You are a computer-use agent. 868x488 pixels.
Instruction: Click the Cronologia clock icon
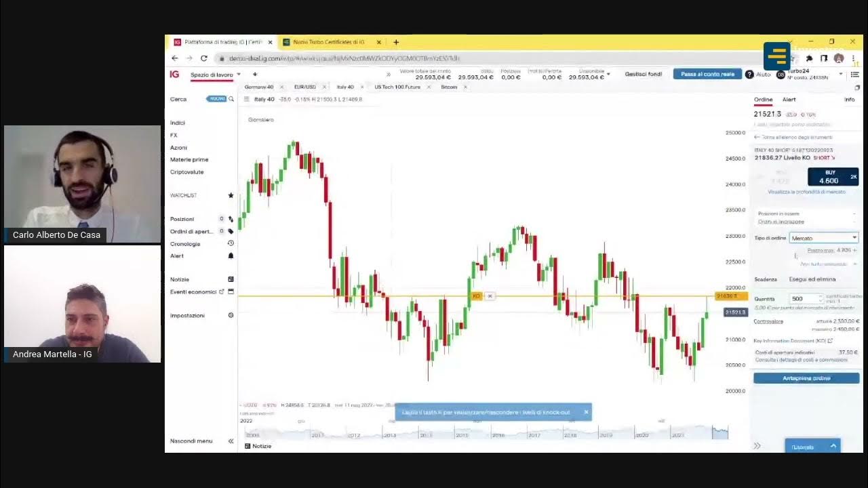pyautogui.click(x=231, y=243)
